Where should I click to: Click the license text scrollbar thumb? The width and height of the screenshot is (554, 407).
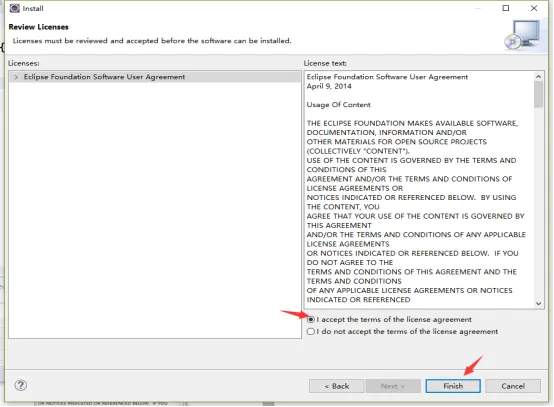coord(538,94)
